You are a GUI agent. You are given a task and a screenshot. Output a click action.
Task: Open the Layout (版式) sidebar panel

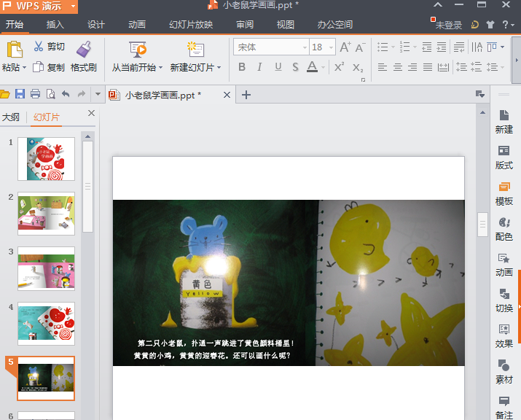[x=504, y=157]
